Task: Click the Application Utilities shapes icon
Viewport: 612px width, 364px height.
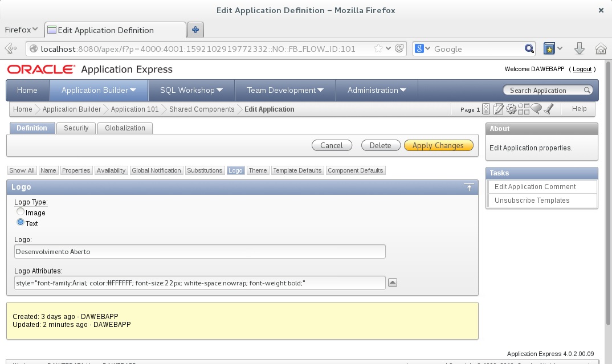Action: [523, 109]
